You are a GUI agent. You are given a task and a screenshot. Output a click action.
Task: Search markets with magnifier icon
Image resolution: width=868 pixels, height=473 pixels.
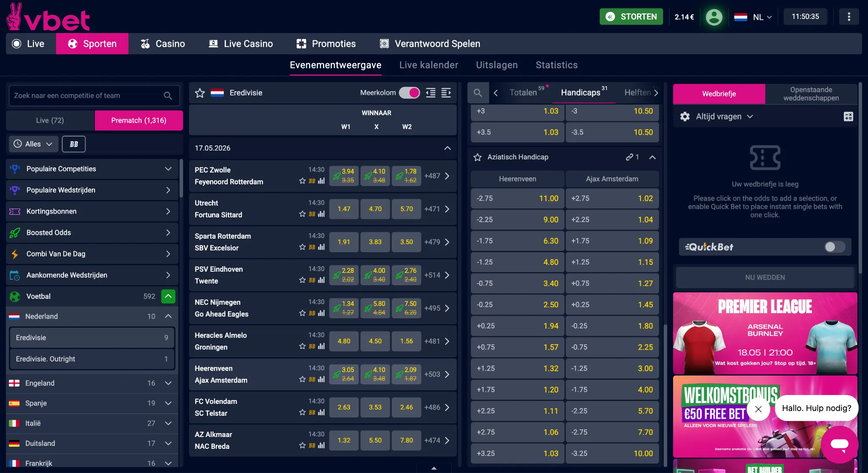(x=478, y=93)
